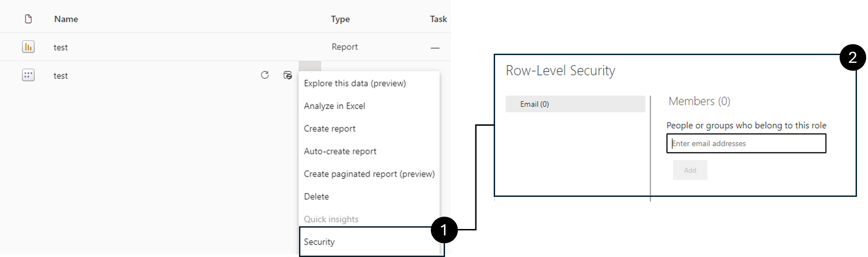Open the test semantic model name link
Viewport: 868px width, 257px height.
pyautogui.click(x=61, y=76)
